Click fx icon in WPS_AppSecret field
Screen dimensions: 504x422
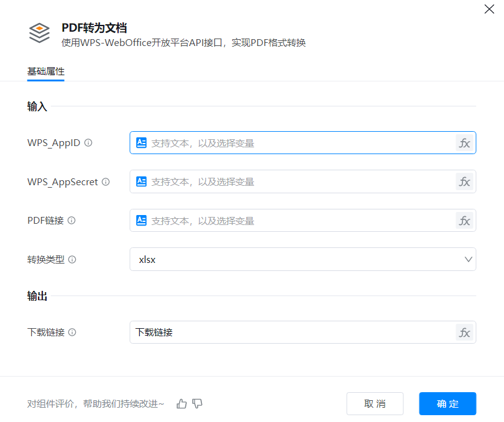[464, 181]
